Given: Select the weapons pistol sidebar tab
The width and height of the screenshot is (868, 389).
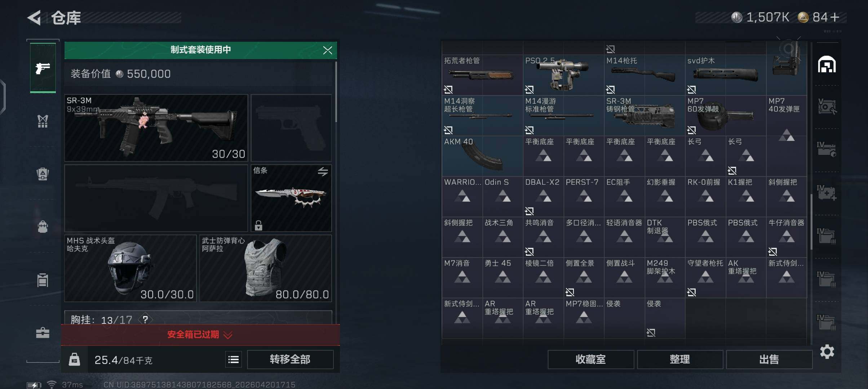Looking at the screenshot, I should pyautogui.click(x=43, y=68).
